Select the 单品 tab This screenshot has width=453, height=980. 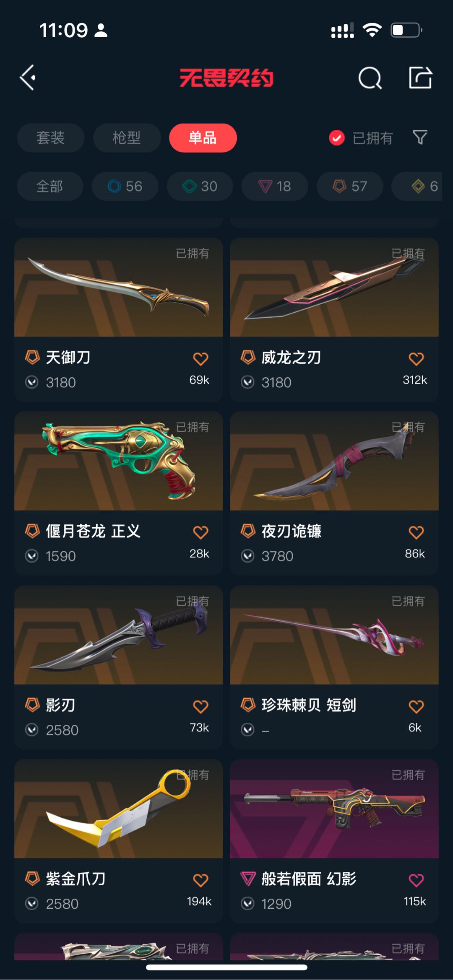click(x=203, y=137)
